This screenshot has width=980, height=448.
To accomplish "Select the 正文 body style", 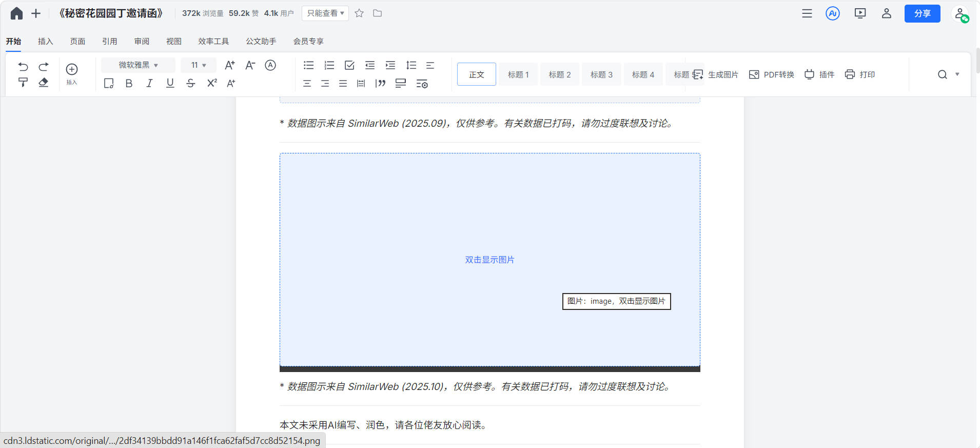I will 477,74.
